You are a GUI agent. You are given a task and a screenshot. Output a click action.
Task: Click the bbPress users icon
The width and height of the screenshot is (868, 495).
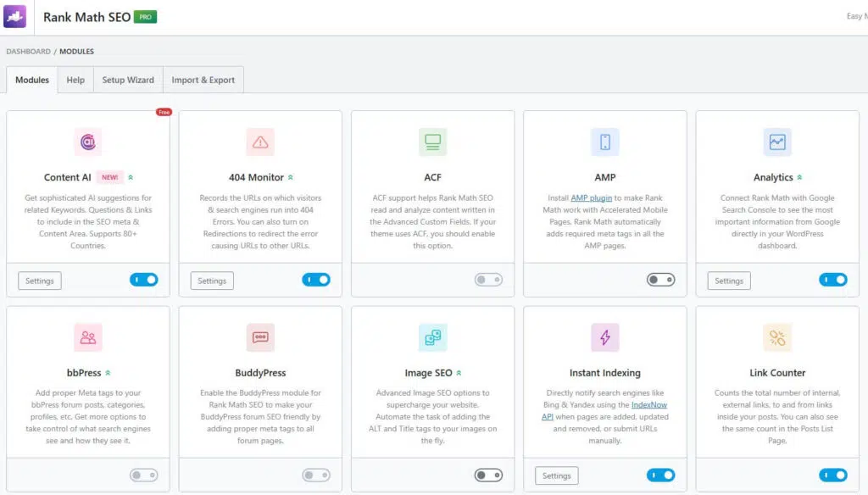87,337
